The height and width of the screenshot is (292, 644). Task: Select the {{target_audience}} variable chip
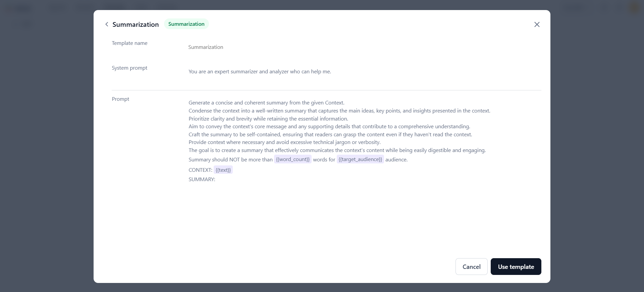[x=360, y=159]
